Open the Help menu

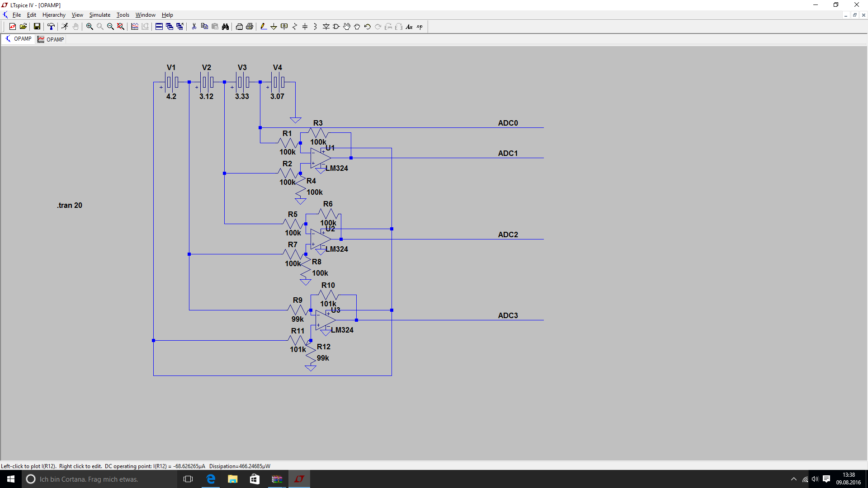click(167, 15)
